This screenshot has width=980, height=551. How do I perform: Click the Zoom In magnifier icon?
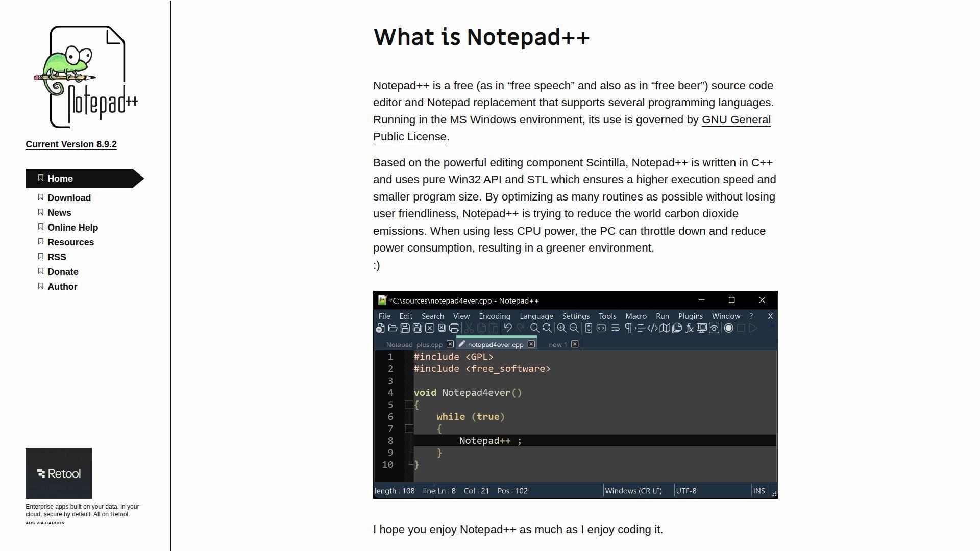pos(561,328)
